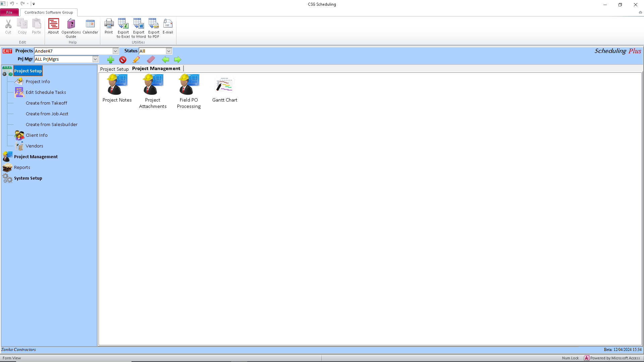The width and height of the screenshot is (644, 362).
Task: Select Client Info in the sidebar
Action: coord(37,135)
